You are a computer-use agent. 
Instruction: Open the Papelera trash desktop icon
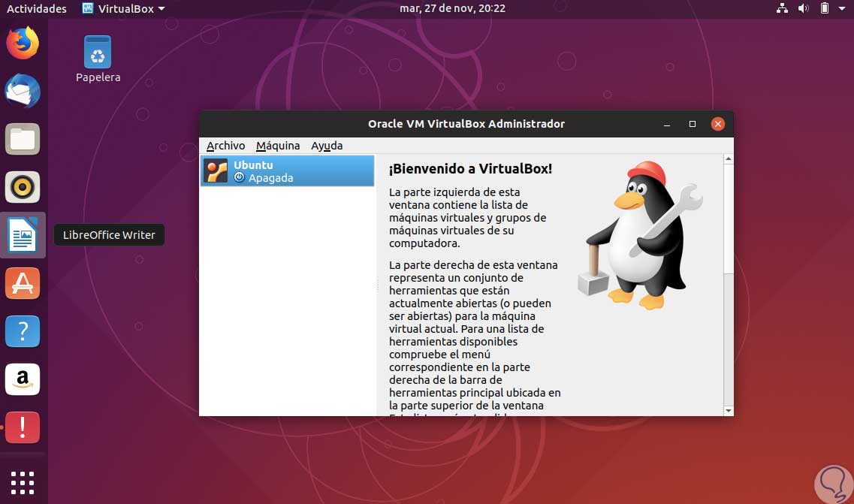tap(98, 59)
